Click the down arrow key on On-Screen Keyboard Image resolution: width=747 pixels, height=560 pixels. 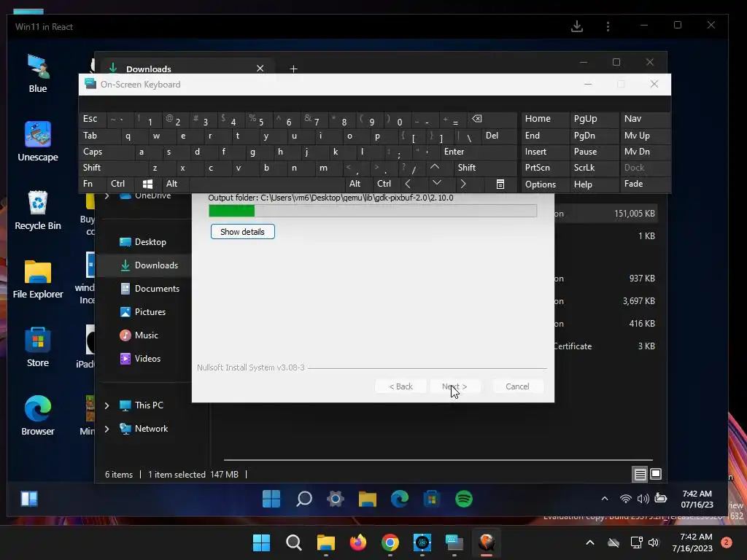[x=436, y=183]
